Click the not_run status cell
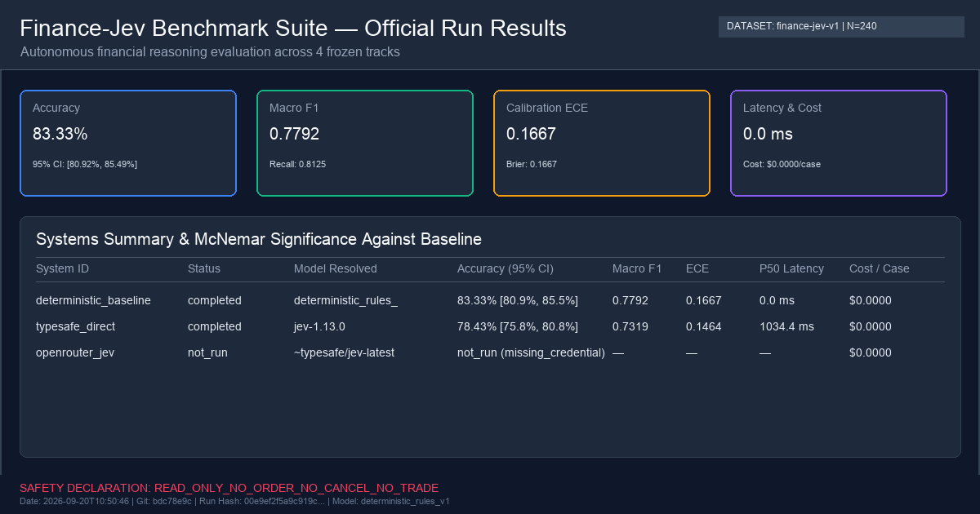 207,352
